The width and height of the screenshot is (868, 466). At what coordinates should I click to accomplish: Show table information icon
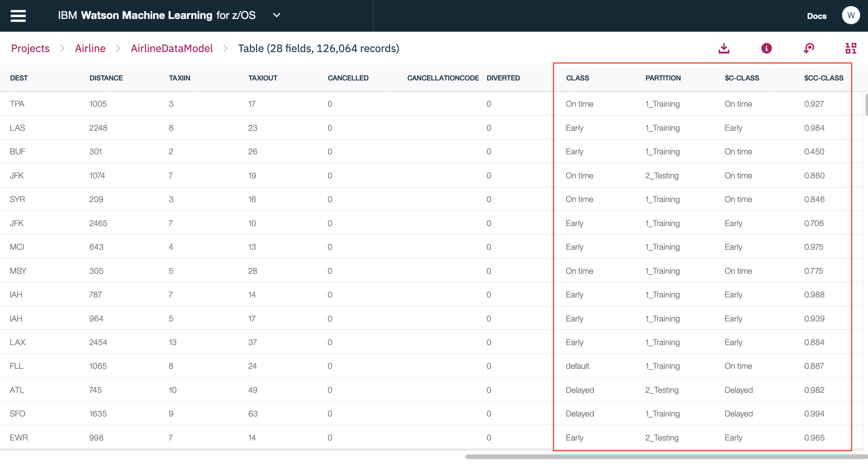(x=766, y=48)
